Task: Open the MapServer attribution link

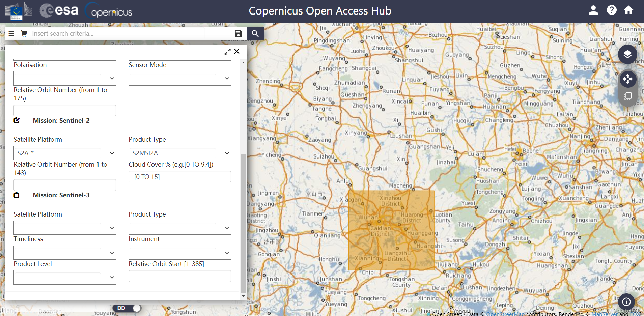Action: point(604,314)
